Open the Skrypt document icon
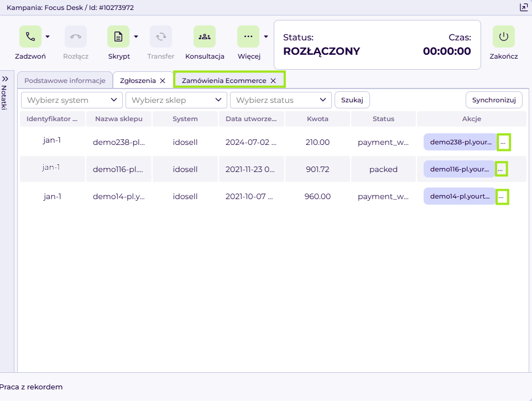Image resolution: width=532 pixels, height=401 pixels. (x=118, y=37)
